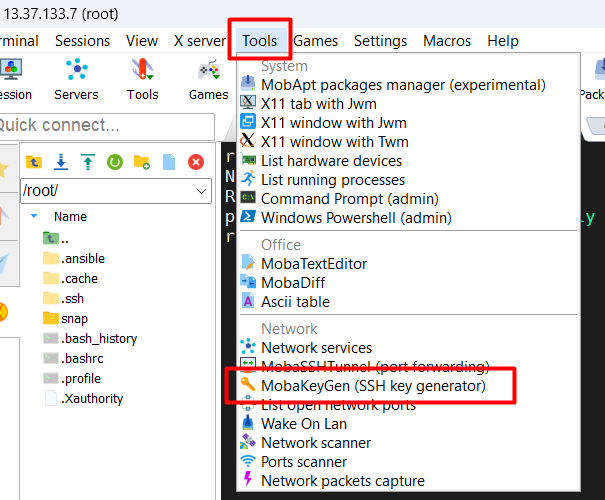
Task: Choose List open network ports
Action: (x=409, y=405)
